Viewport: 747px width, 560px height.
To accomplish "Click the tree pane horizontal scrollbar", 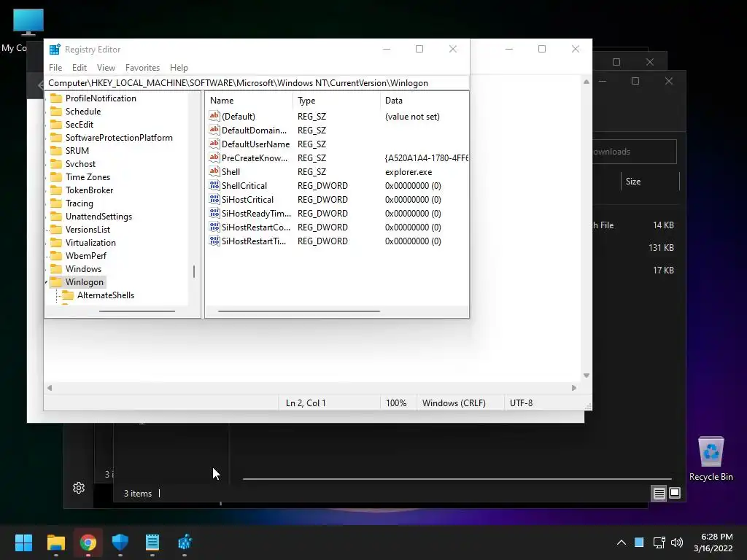I will (136, 311).
